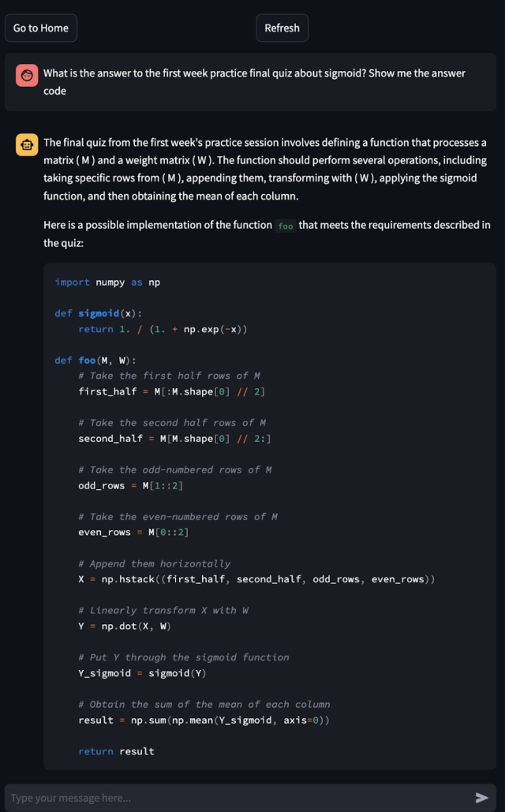Send the message with the arrow icon
Viewport: 505px width, 812px height.
[x=481, y=797]
